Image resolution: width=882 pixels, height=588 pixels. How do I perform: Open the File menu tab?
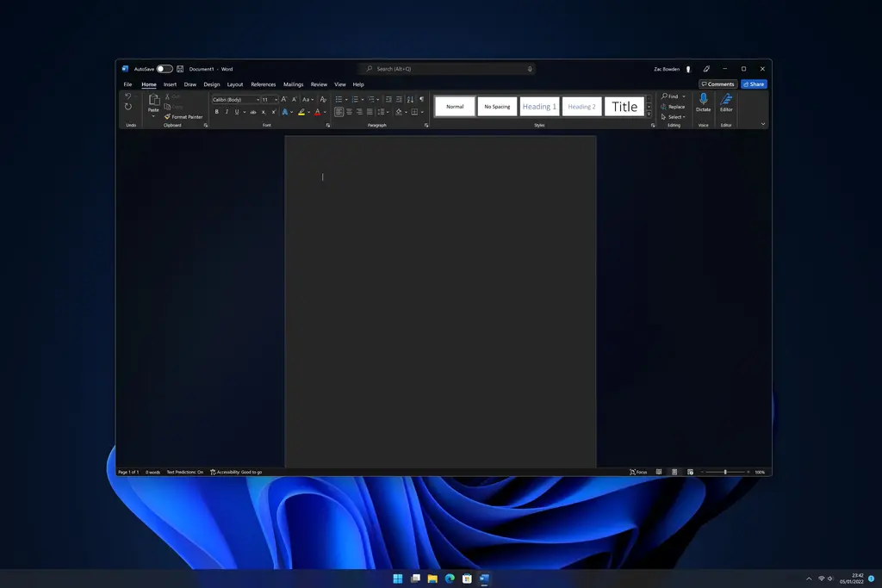(x=127, y=84)
